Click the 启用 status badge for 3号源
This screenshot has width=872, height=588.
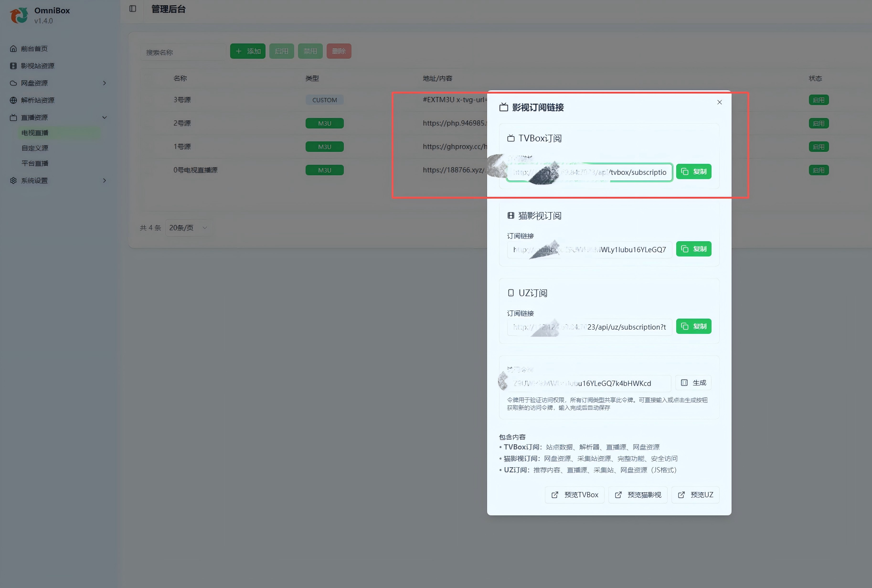819,100
